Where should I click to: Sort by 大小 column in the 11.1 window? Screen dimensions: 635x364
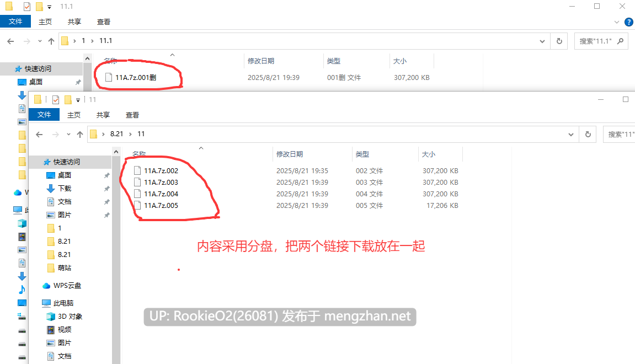(400, 61)
